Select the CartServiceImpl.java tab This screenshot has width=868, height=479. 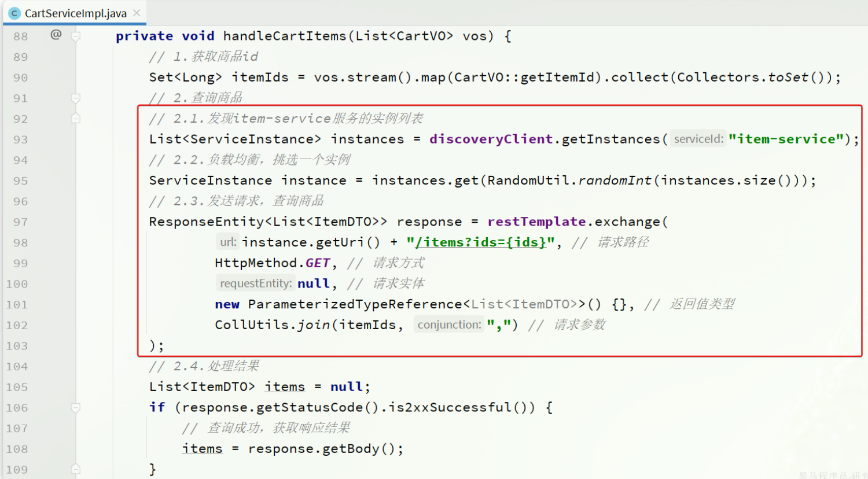click(75, 13)
